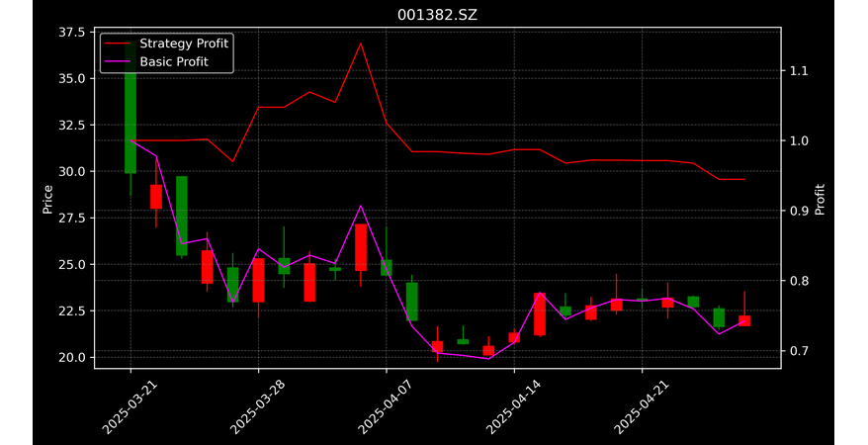The height and width of the screenshot is (445, 868).
Task: Click the 20.0 price tick label
Action: click(x=71, y=358)
